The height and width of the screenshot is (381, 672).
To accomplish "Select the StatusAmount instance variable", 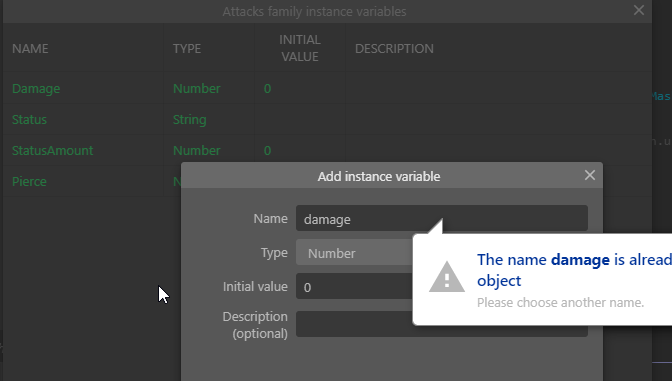I will point(52,150).
